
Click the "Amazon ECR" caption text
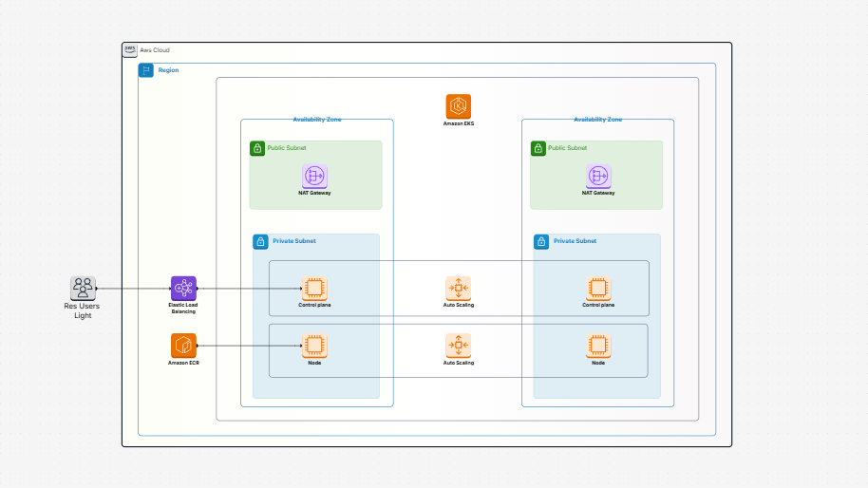[183, 363]
